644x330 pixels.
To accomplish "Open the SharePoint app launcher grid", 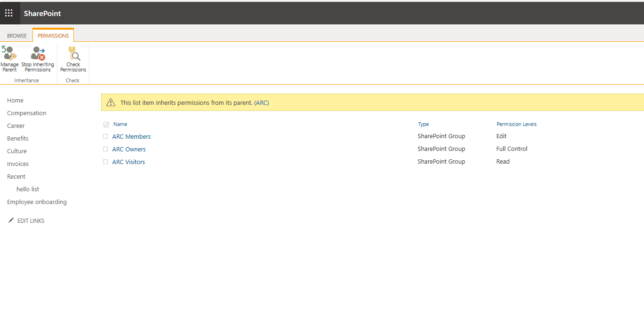I will [x=9, y=13].
